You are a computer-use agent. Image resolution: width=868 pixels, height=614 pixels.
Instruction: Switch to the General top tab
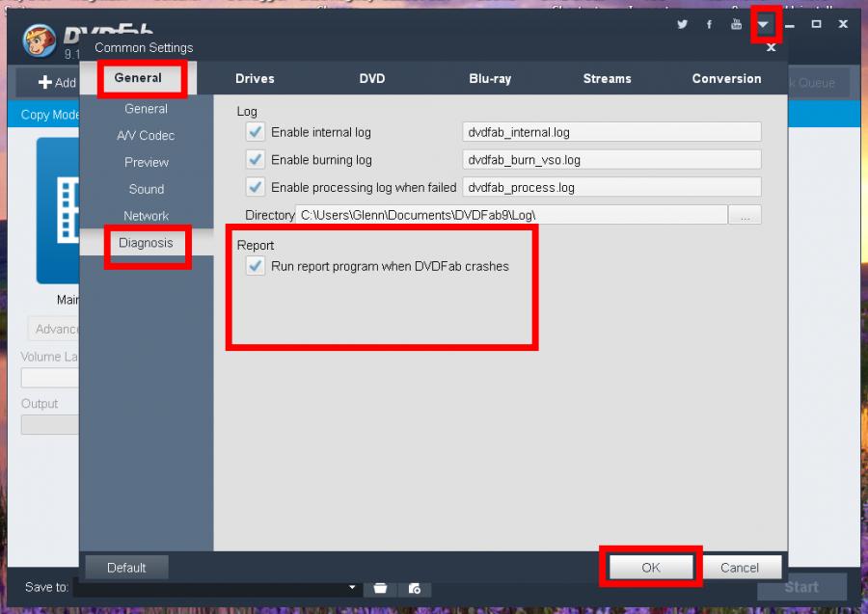tap(138, 78)
